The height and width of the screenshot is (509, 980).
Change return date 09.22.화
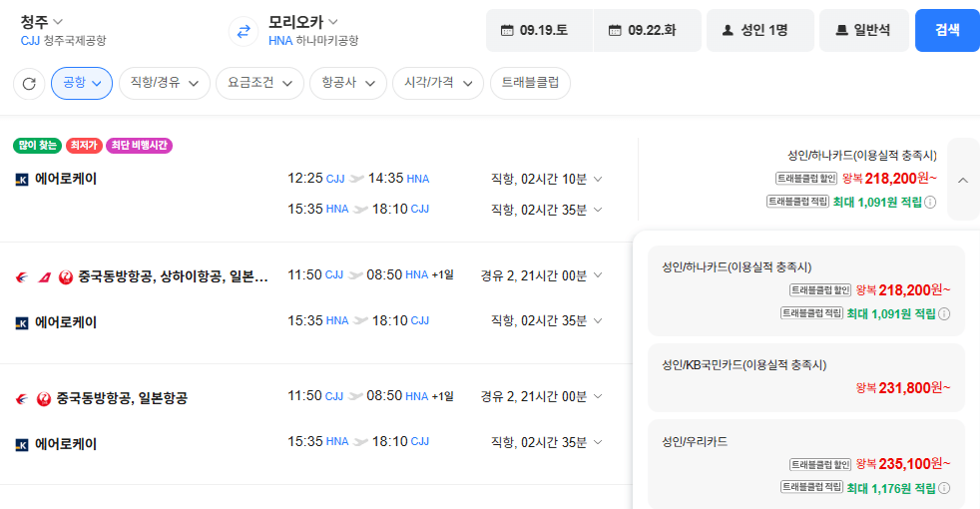pos(648,30)
